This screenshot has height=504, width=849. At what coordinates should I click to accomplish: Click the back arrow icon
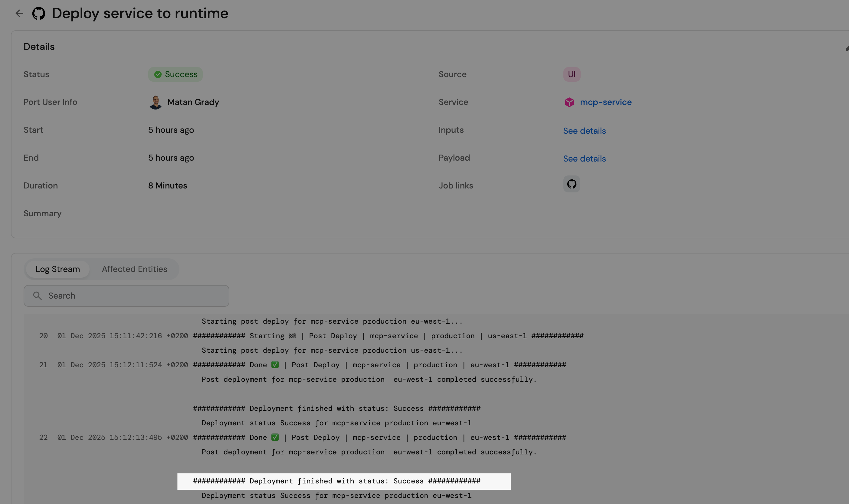coord(19,13)
